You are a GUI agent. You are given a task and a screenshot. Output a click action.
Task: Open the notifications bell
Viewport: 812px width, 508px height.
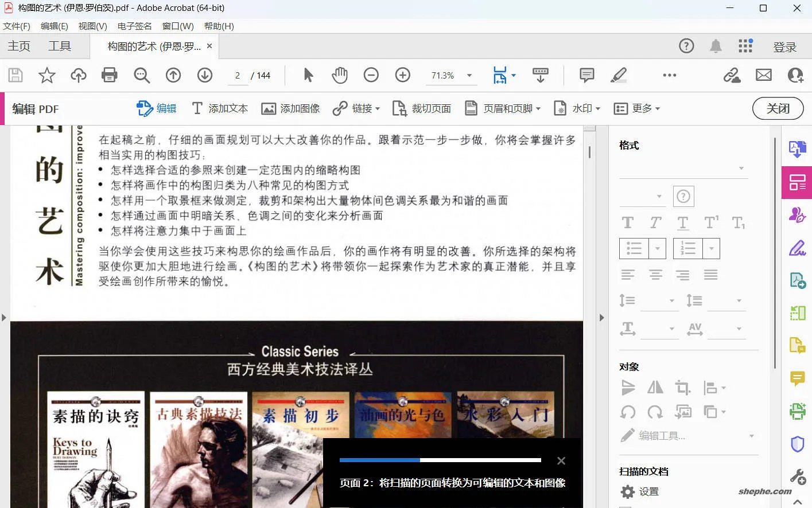tap(716, 46)
